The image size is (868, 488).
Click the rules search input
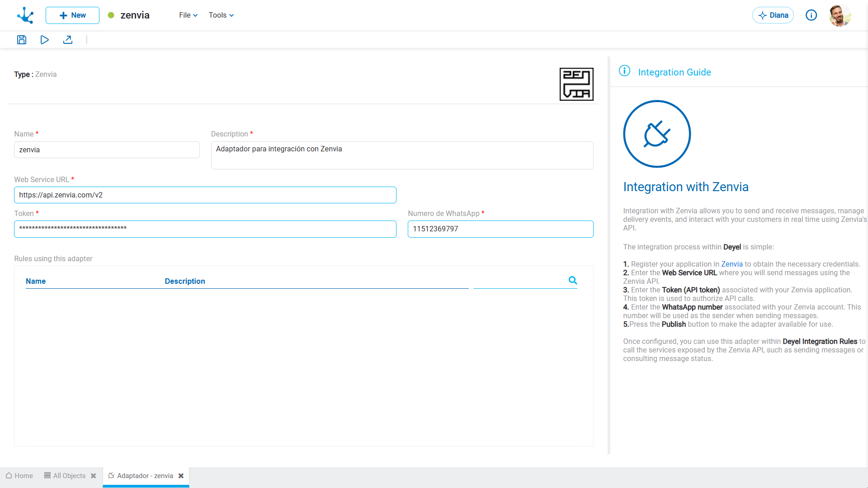pos(520,281)
